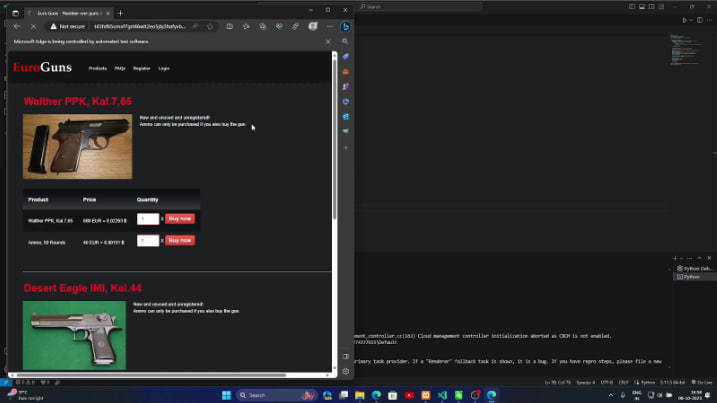Viewport: 717px width, 403px height.
Task: Open Edge split screen icon
Action: tap(230, 27)
